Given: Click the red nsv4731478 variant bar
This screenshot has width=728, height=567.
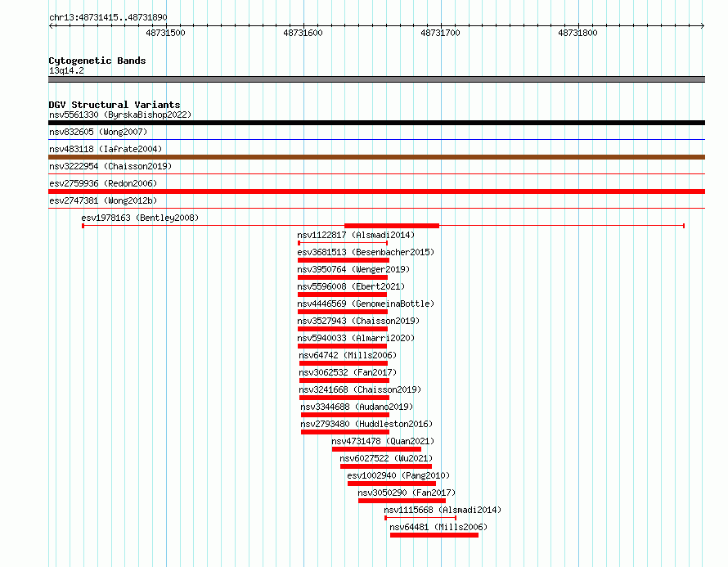Looking at the screenshot, I should (376, 449).
